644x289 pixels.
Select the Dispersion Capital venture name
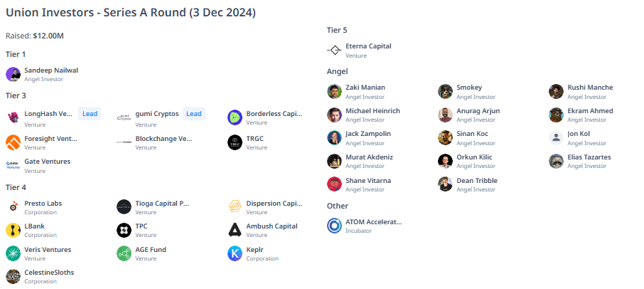274,204
